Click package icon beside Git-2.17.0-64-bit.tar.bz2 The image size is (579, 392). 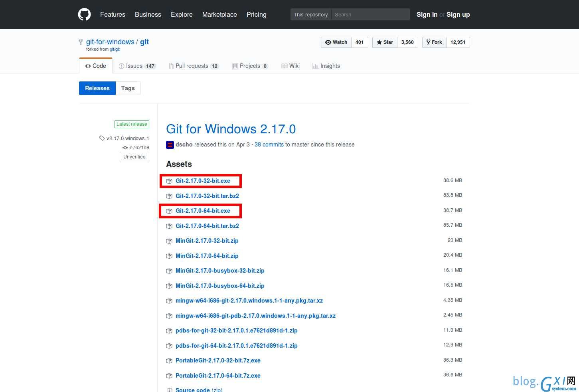coord(169,226)
